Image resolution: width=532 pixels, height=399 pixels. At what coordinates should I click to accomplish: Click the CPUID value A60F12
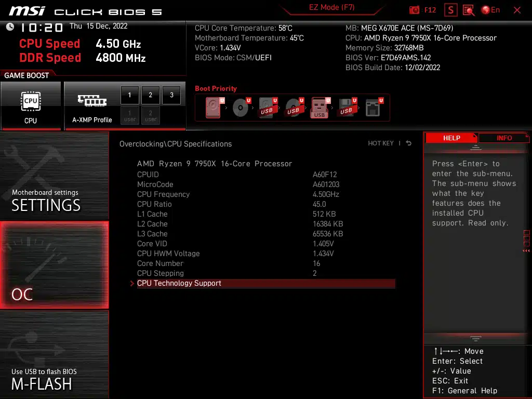(x=325, y=175)
